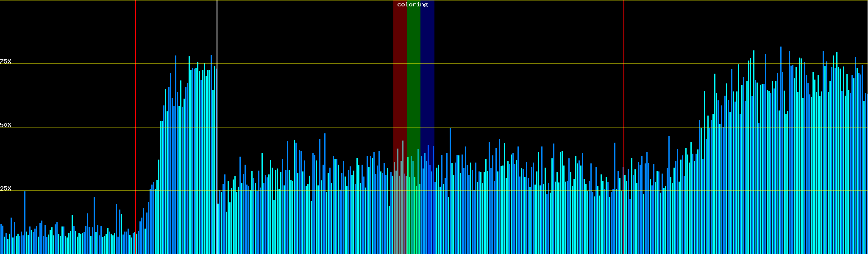Click the 25% axis label
This screenshot has height=254, width=868.
click(6, 188)
